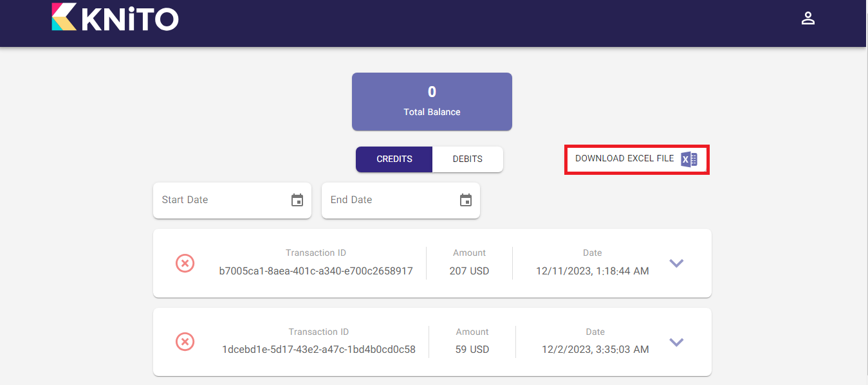Click the DOWNLOAD EXCEL FILE text
The image size is (868, 385).
(x=624, y=159)
